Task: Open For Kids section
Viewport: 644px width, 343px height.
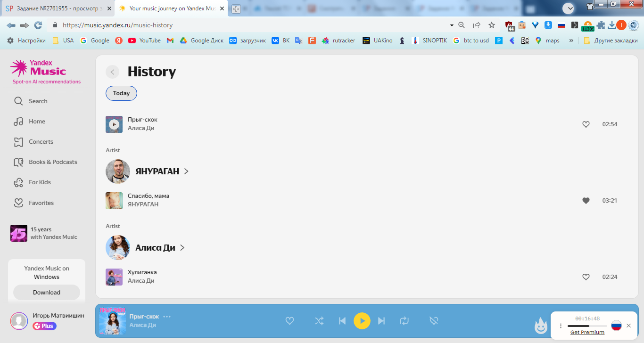Action: pos(33,182)
